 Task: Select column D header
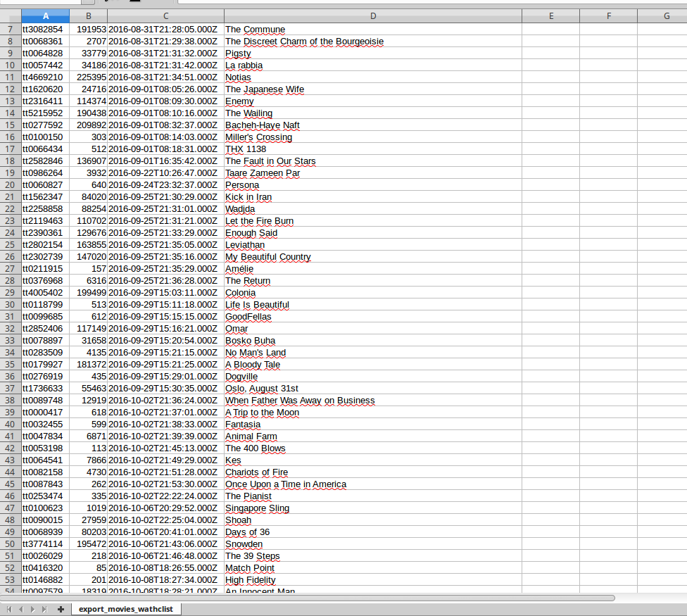(x=373, y=16)
